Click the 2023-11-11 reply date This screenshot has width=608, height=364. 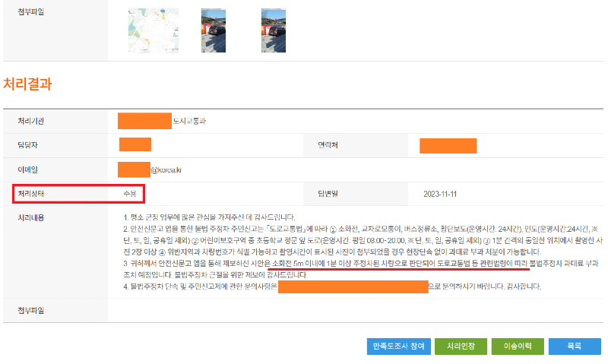tap(440, 194)
